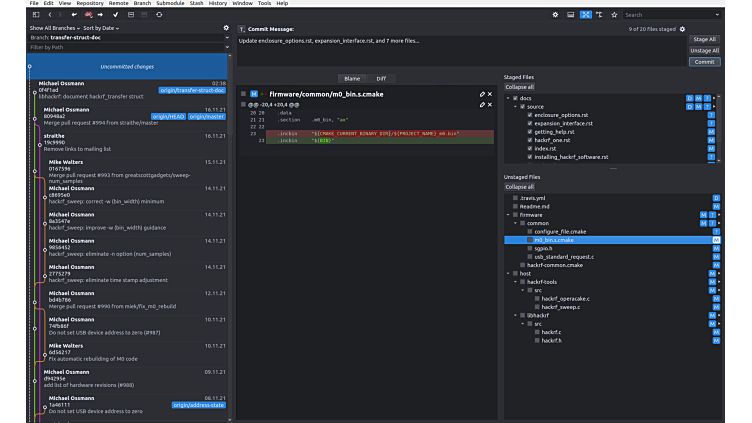752x423 pixels.
Task: Uncheck the staged enclosure_options.rst file
Action: tap(530, 115)
